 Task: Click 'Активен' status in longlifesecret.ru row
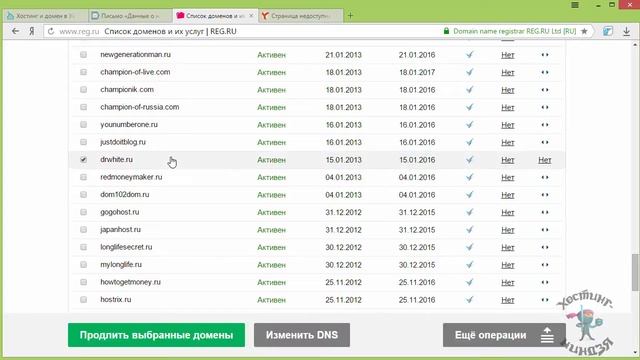[x=271, y=247]
